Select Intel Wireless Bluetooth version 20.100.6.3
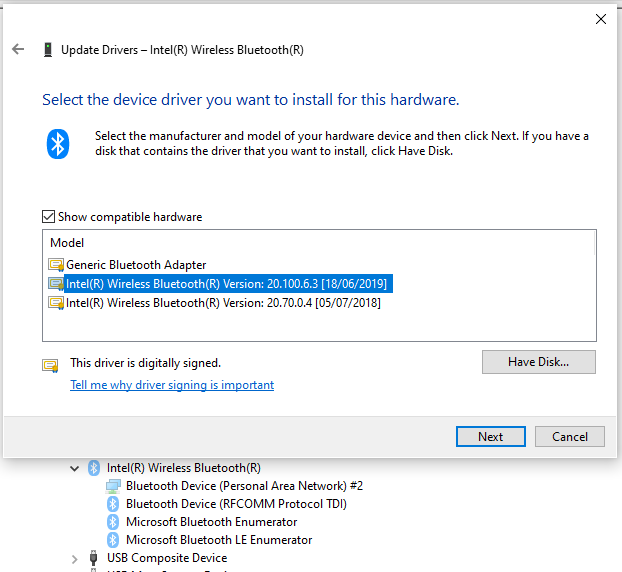Image resolution: width=622 pixels, height=572 pixels. pos(226,284)
